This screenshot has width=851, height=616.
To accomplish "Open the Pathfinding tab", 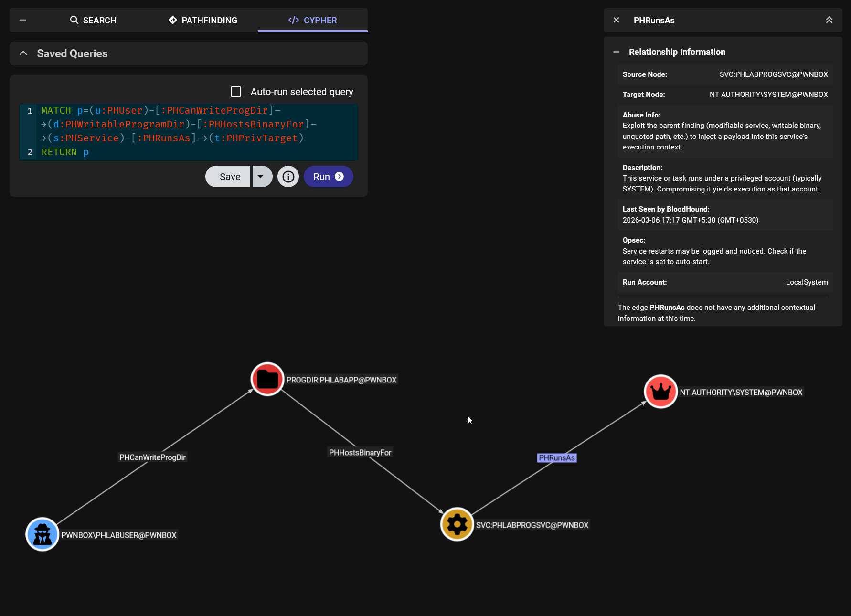I will [x=203, y=20].
